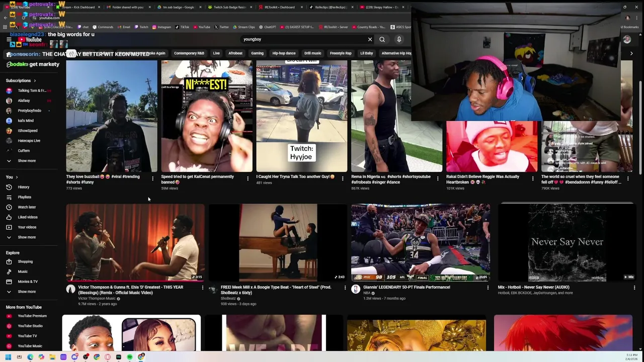This screenshot has width=644, height=362.
Task: Open Spotify from the taskbar
Action: [130, 357]
